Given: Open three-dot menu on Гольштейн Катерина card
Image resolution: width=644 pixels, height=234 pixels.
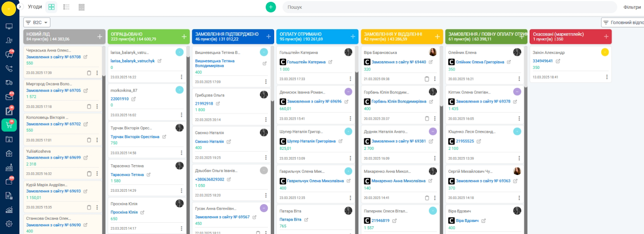Looking at the screenshot, I should pyautogui.click(x=350, y=79).
